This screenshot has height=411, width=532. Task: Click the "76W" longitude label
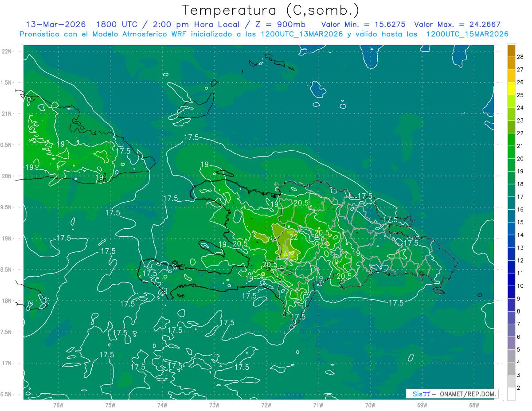coord(58,405)
